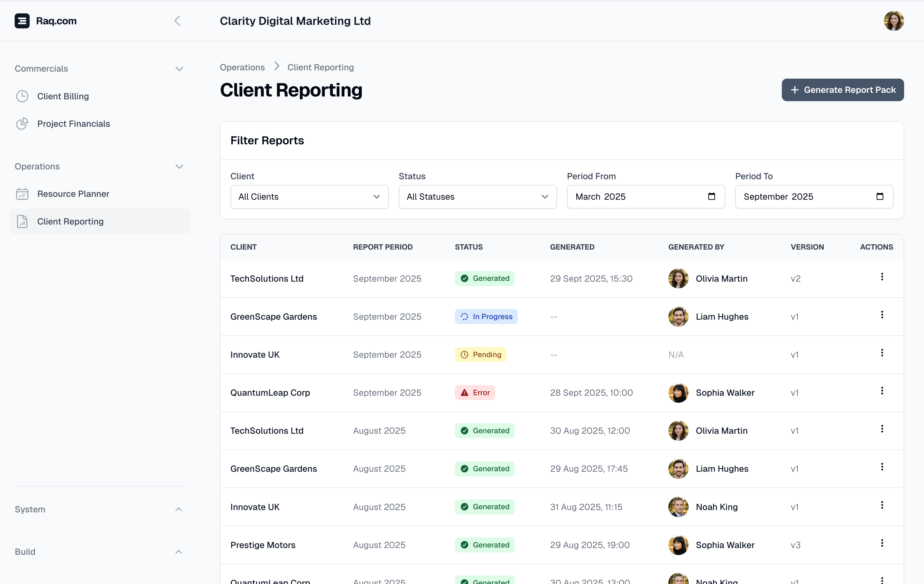Open Client Billing from the clock icon
Image resolution: width=924 pixels, height=584 pixels.
[x=22, y=96]
